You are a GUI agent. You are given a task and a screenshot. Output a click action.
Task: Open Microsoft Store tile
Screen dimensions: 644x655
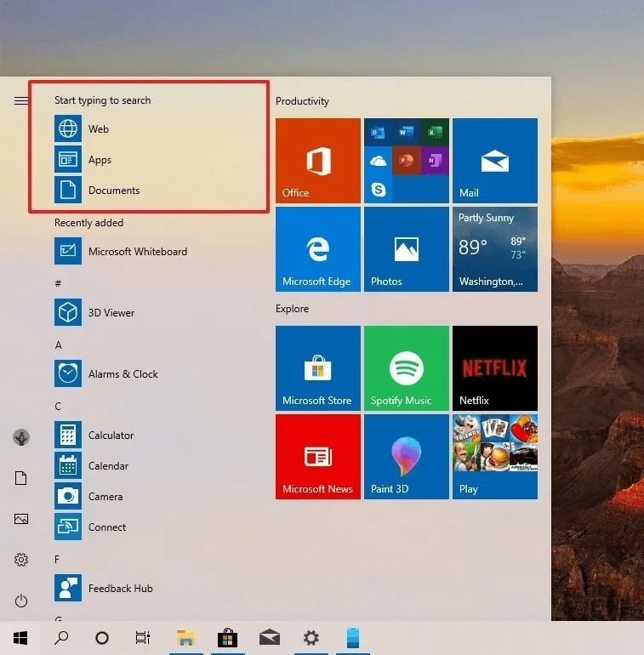318,368
